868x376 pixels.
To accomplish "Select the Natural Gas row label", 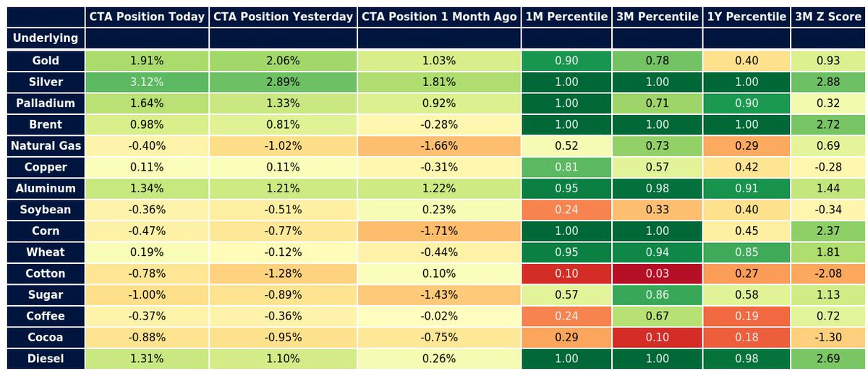I will pyautogui.click(x=46, y=146).
